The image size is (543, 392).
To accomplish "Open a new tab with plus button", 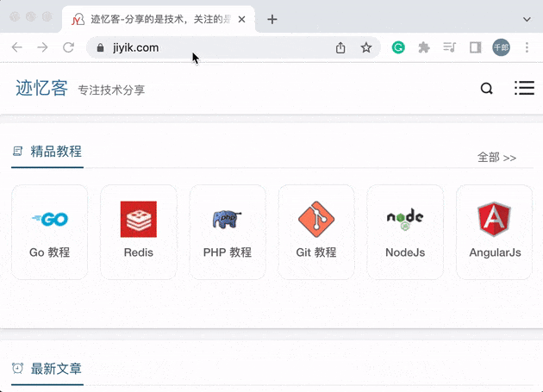I will click(x=272, y=20).
